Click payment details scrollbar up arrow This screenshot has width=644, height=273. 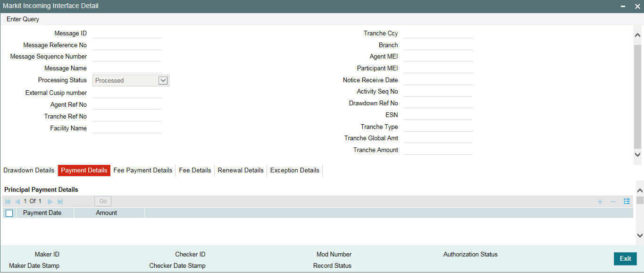tap(640, 190)
